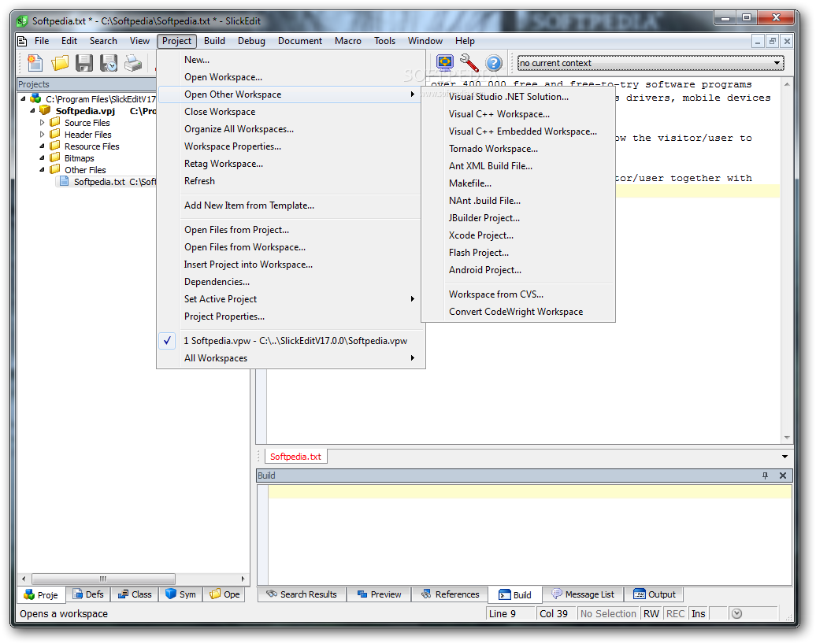Switch to the Sym tab
This screenshot has width=816, height=644.
(x=180, y=594)
